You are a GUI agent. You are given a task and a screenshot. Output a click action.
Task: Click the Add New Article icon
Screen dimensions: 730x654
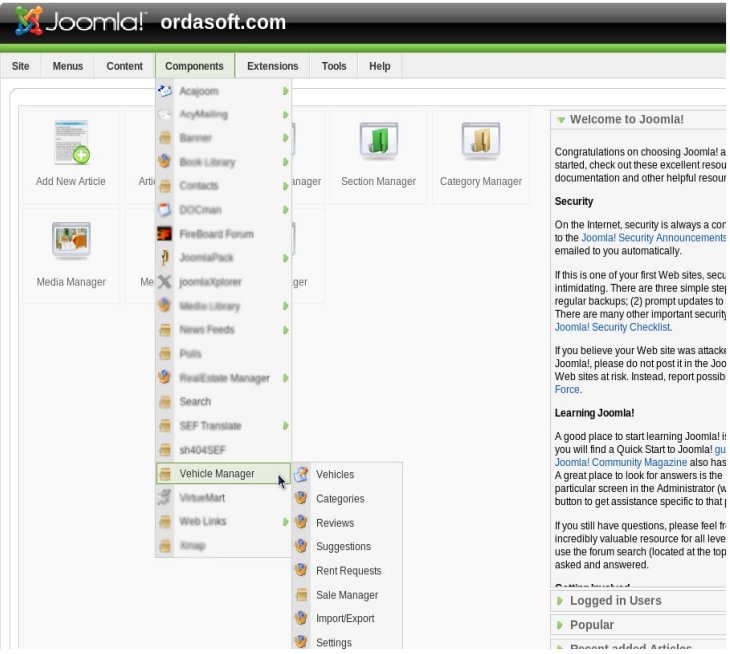coord(71,142)
